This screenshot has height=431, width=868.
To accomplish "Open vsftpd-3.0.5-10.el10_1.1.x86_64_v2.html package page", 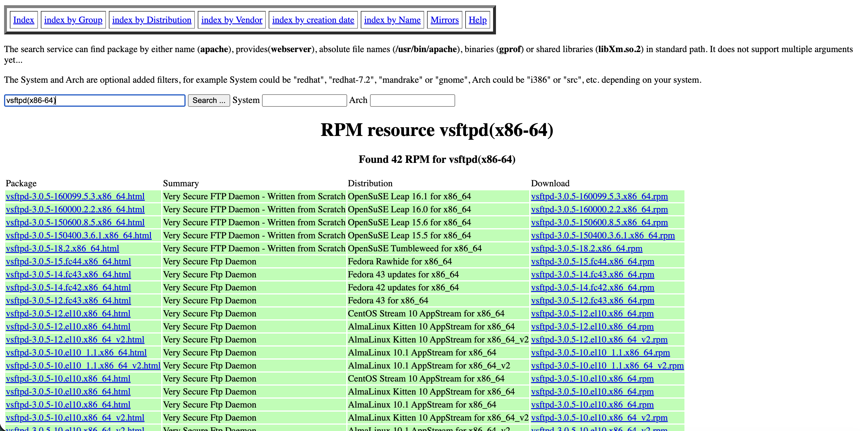I will coord(83,366).
